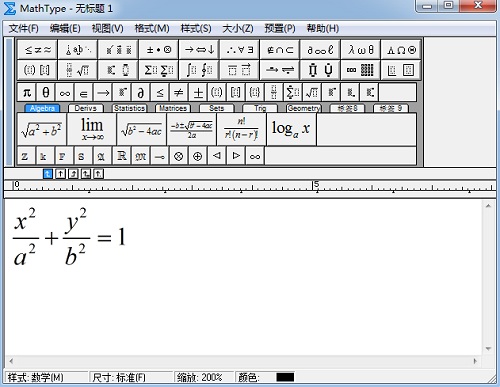Viewport: 500px width, 387px height.
Task: Insert the n!/r!(n−r)! combination formula
Action: point(241,129)
